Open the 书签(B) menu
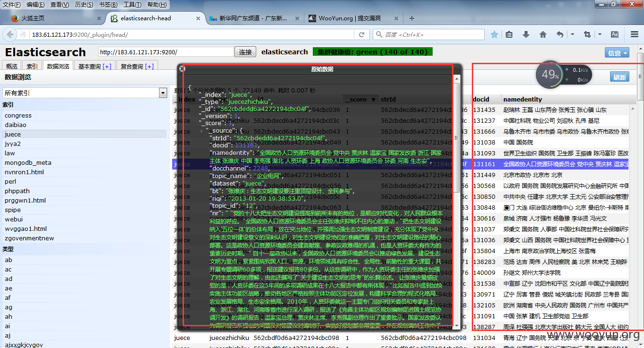This screenshot has width=644, height=348. pos(108,5)
